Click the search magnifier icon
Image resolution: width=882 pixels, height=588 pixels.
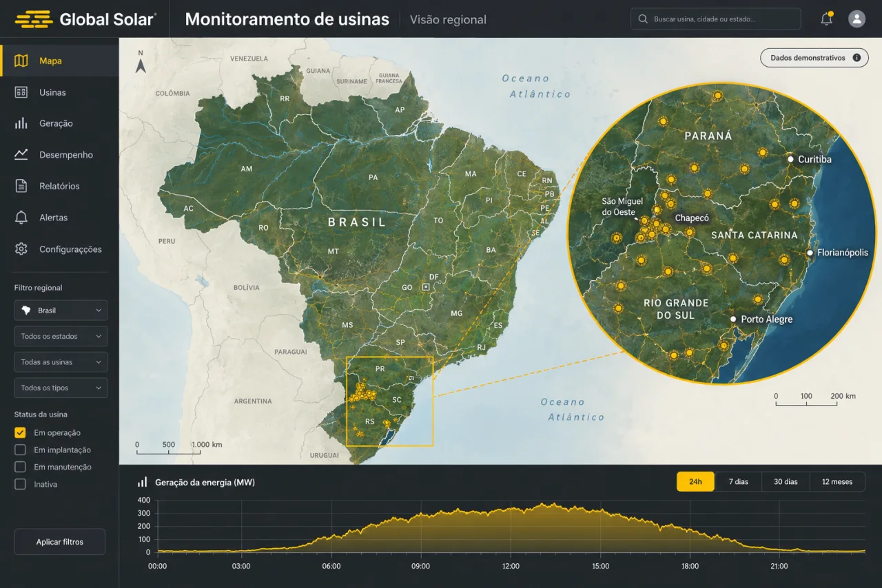click(643, 19)
